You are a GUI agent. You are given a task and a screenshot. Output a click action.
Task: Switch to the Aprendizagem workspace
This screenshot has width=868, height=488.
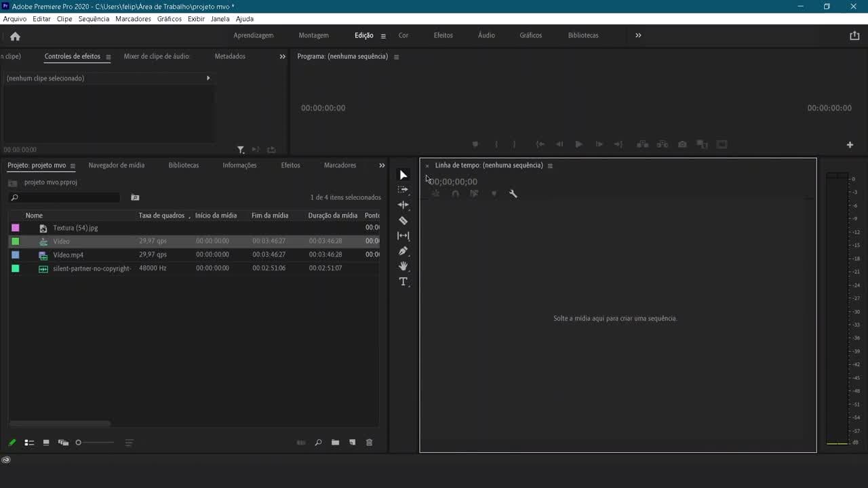coord(254,35)
